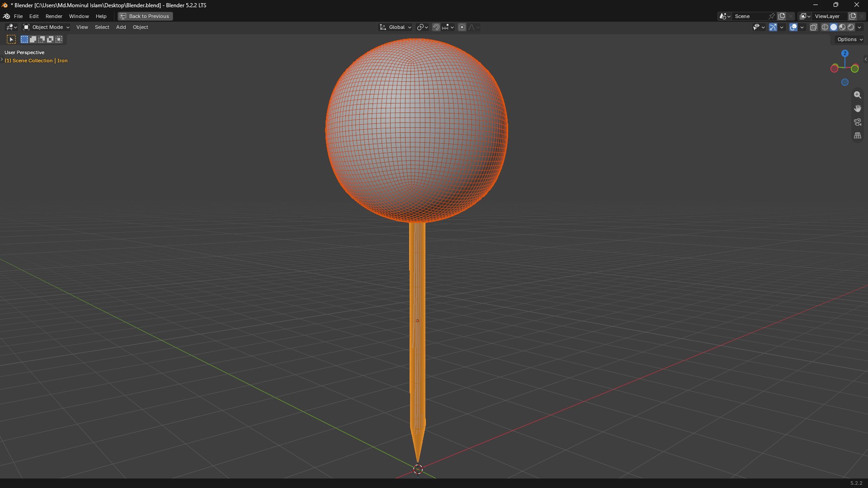Choose Intersect Existing Selection mode icon
This screenshot has width=868, height=488.
(x=59, y=40)
